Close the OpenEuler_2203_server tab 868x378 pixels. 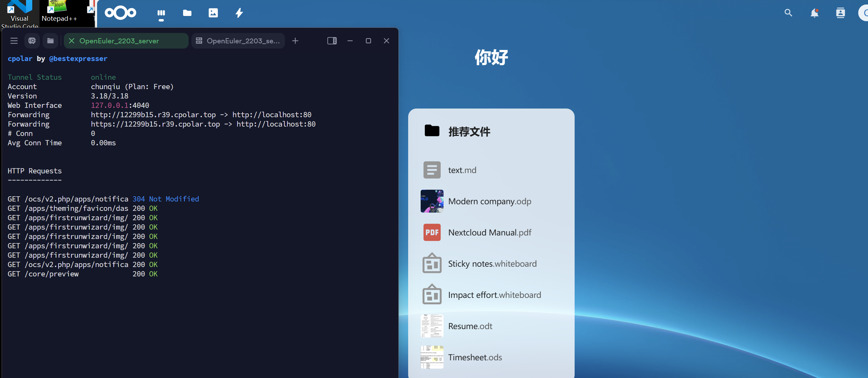[x=71, y=41]
